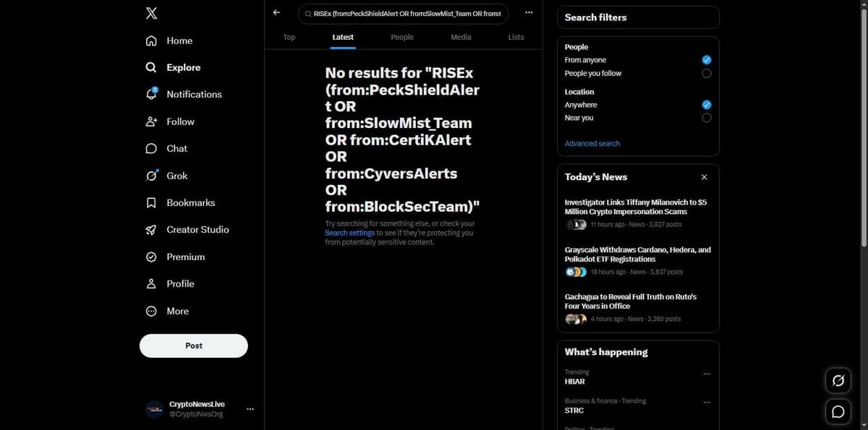Click the magnifier icon in search box

308,14
